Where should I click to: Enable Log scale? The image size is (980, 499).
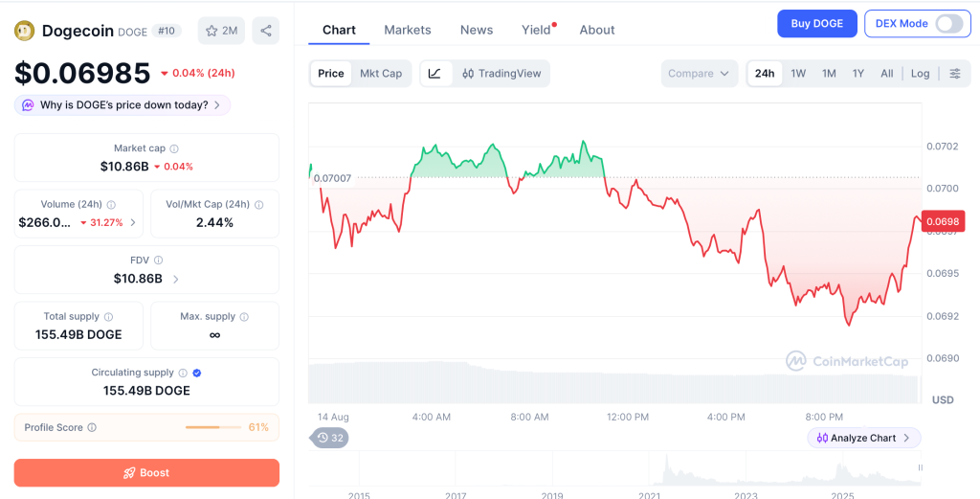(920, 74)
